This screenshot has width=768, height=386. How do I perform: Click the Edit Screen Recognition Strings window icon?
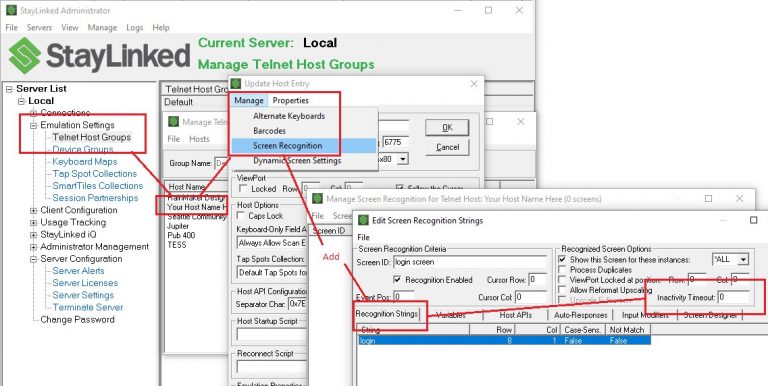(363, 220)
